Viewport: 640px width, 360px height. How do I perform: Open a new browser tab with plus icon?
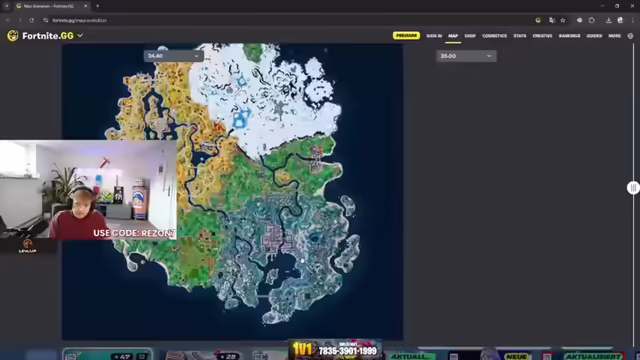(98, 6)
